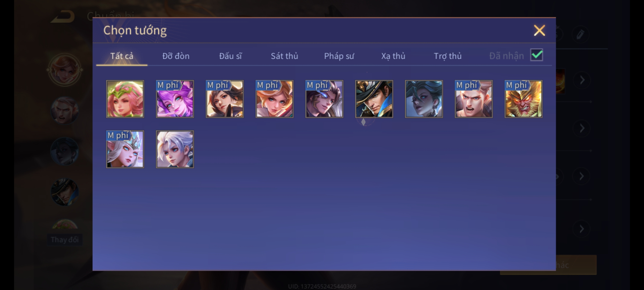Pick the teal-haired female hero portrait

(x=424, y=99)
